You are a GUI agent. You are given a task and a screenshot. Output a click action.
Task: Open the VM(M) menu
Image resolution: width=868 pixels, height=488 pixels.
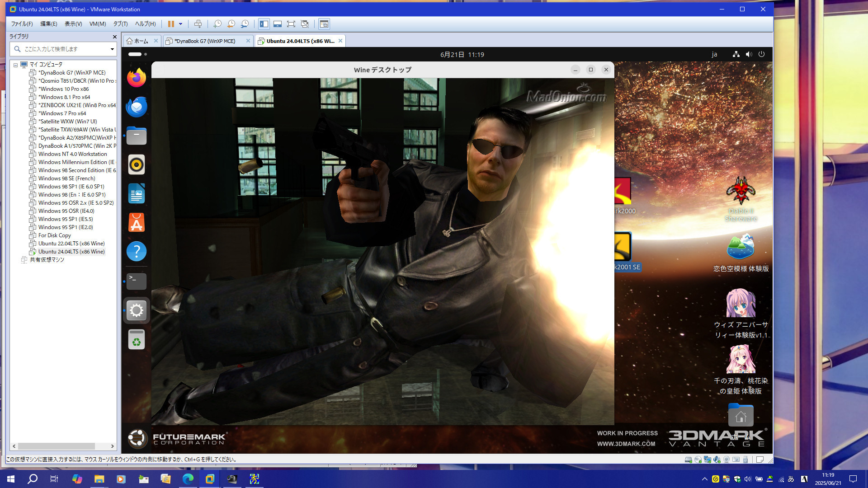98,24
